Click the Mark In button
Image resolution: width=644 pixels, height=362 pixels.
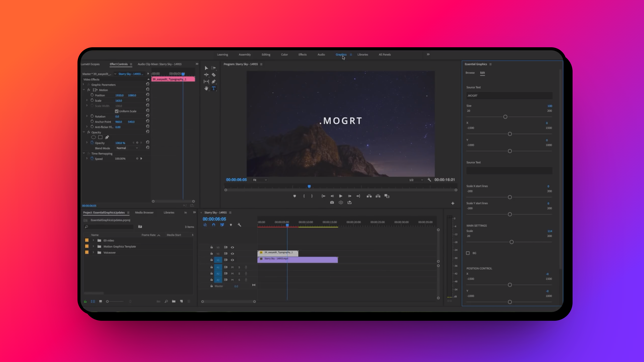304,196
